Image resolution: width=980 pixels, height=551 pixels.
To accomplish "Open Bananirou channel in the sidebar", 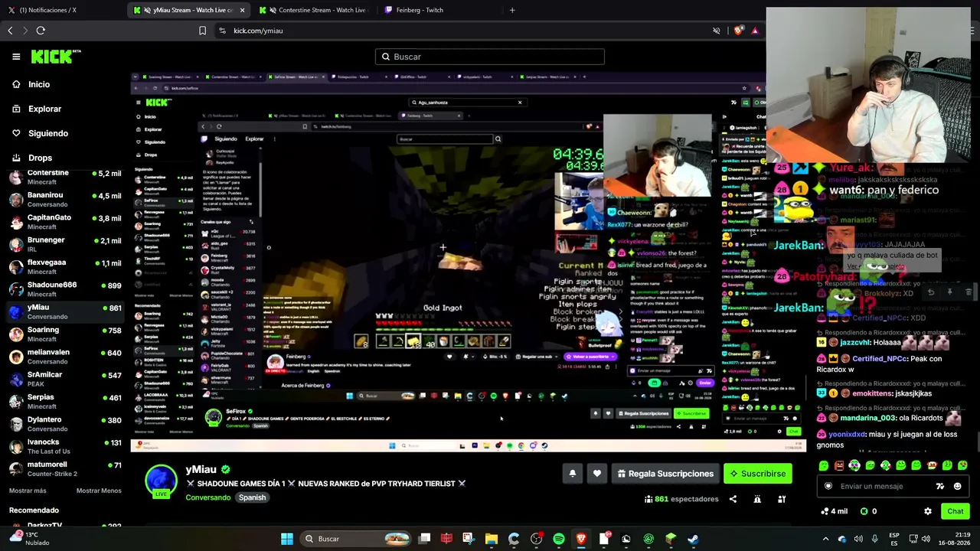I will pyautogui.click(x=65, y=200).
